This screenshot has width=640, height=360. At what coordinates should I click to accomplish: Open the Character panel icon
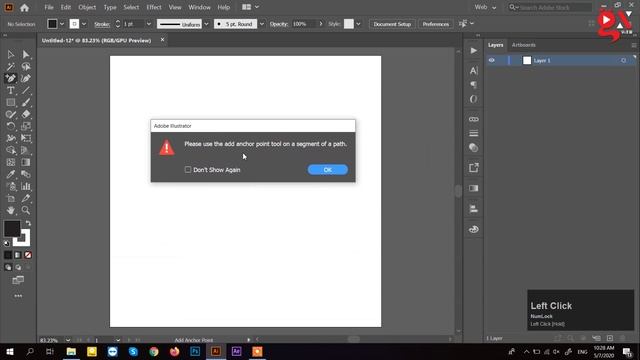(x=473, y=71)
